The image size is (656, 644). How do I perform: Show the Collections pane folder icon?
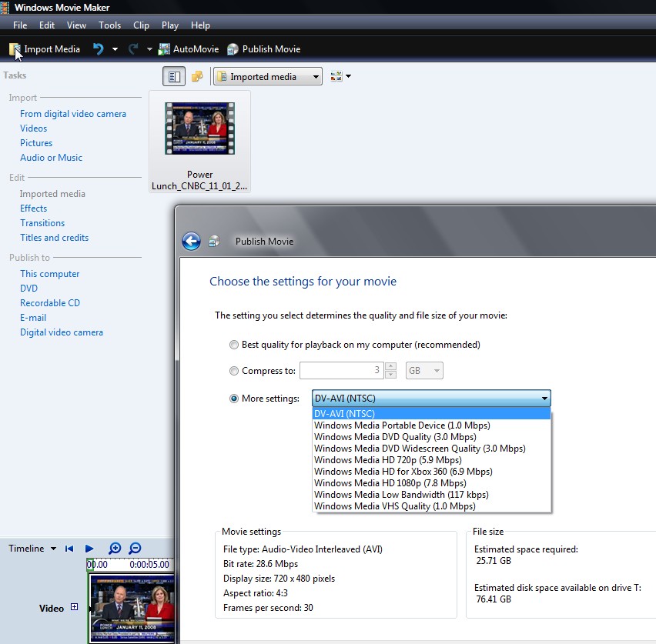click(197, 76)
